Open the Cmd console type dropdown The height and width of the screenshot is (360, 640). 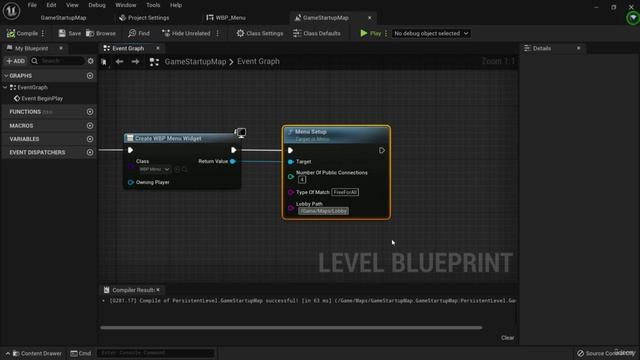(80, 353)
